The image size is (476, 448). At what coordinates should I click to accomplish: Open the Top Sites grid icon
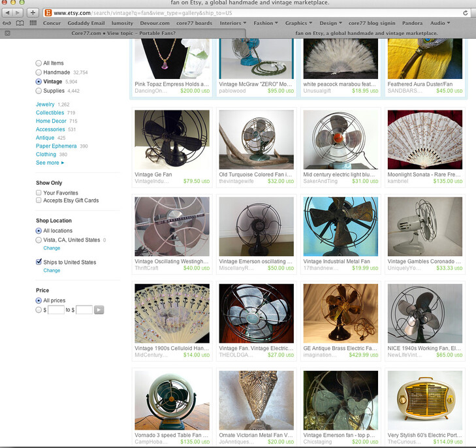33,23
